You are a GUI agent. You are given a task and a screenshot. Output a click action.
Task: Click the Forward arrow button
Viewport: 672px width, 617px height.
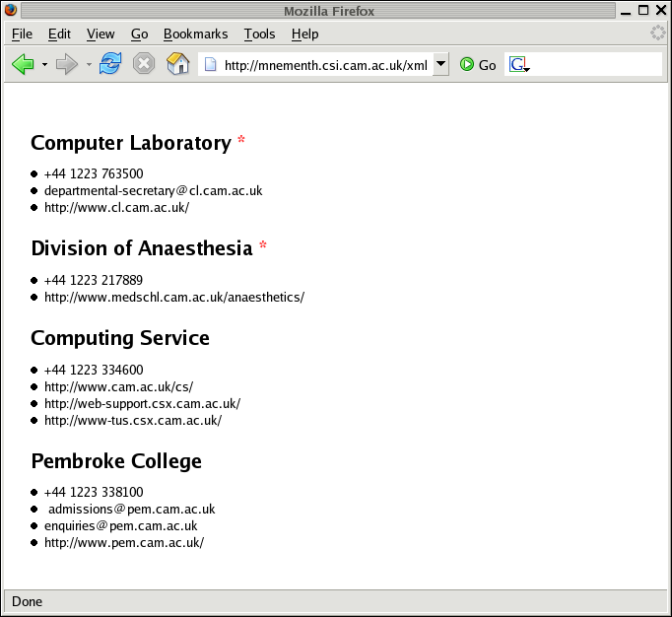coord(67,64)
